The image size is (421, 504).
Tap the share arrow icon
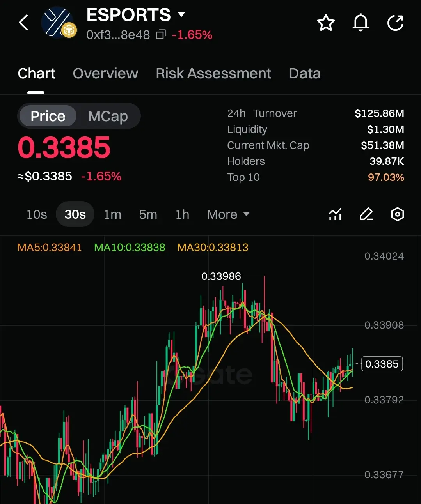click(395, 23)
